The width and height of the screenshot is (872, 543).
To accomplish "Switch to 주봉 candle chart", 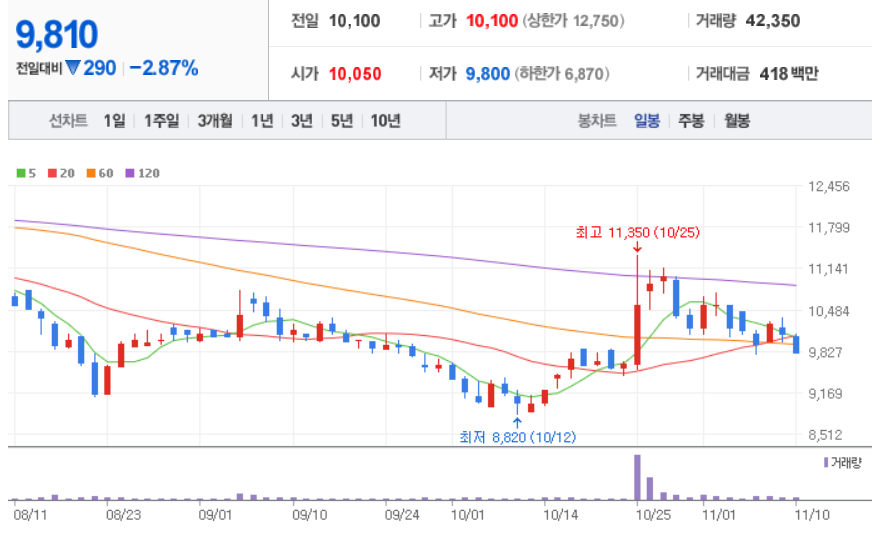I will tap(691, 120).
